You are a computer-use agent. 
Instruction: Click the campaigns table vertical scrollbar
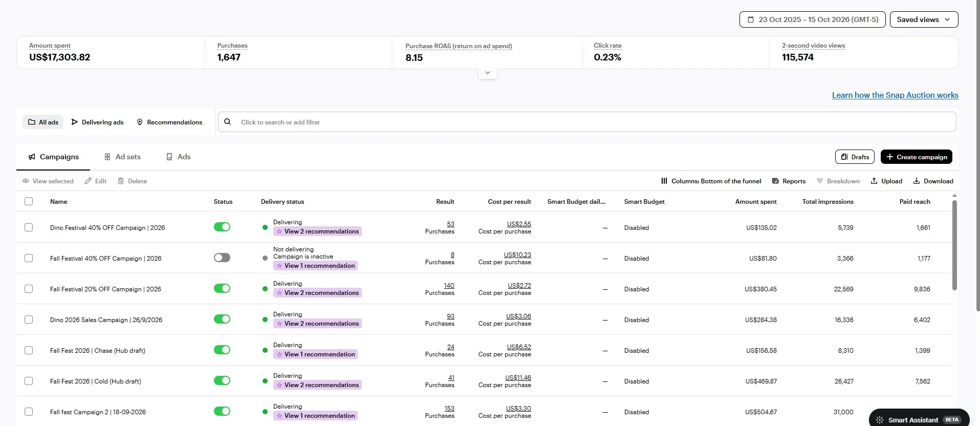pos(954,245)
